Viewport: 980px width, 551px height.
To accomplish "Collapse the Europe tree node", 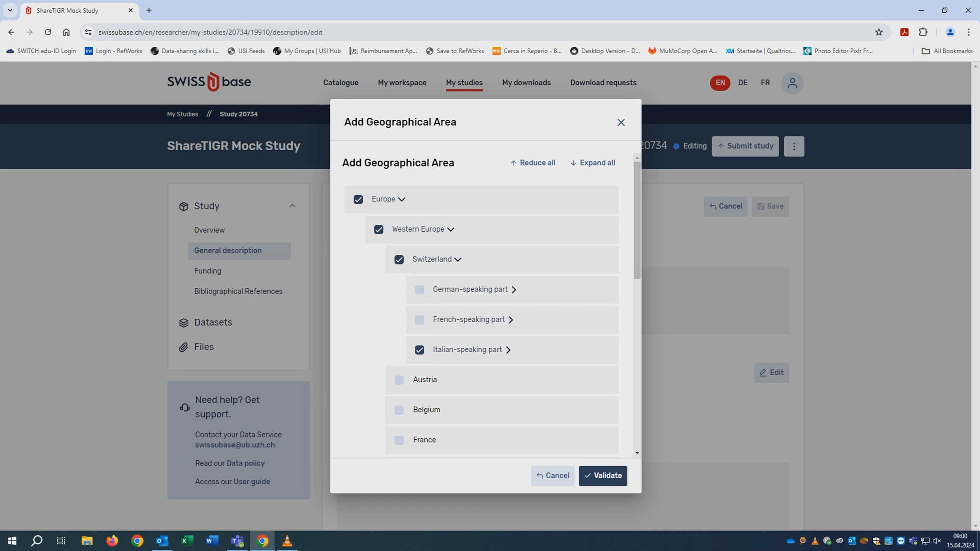I will tap(402, 199).
